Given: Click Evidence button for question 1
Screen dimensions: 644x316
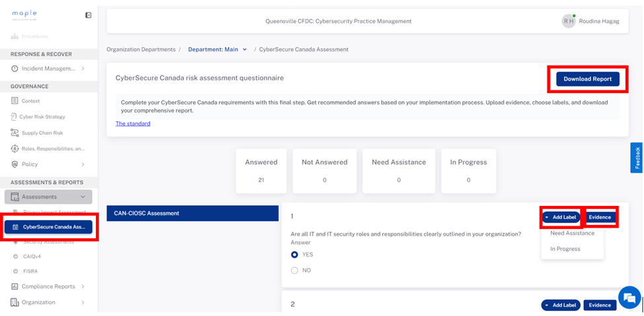Looking at the screenshot, I should pyautogui.click(x=600, y=217).
